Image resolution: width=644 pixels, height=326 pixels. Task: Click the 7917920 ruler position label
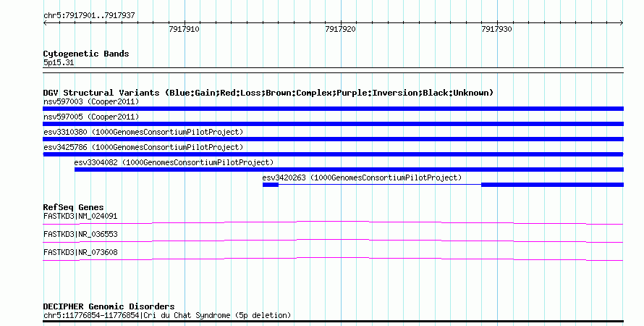coord(340,29)
